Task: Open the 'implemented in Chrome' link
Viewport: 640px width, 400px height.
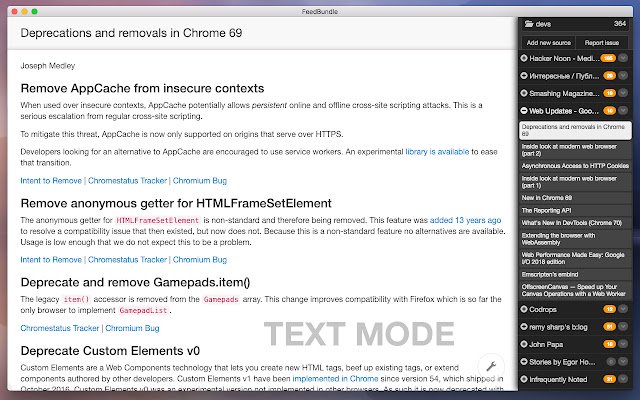Action: [335, 379]
